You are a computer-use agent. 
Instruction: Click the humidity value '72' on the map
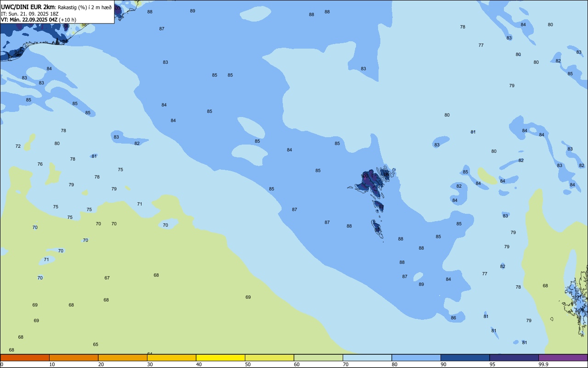(x=18, y=146)
